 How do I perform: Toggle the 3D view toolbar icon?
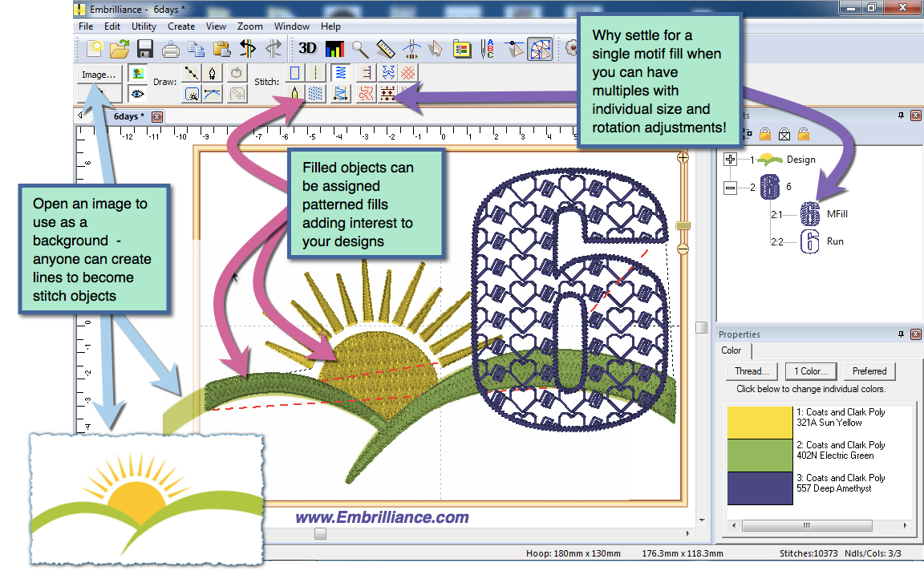pyautogui.click(x=307, y=48)
